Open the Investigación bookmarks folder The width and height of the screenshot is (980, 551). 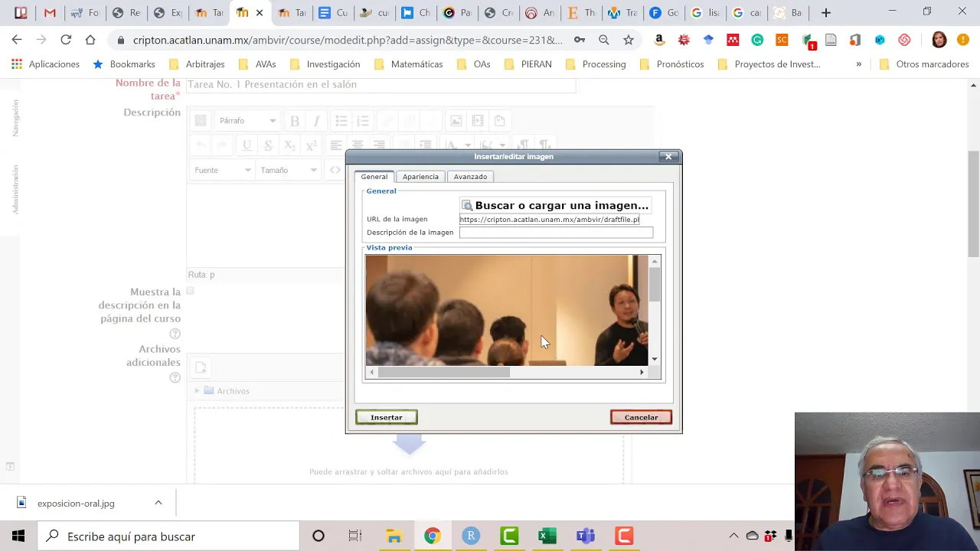click(x=325, y=64)
